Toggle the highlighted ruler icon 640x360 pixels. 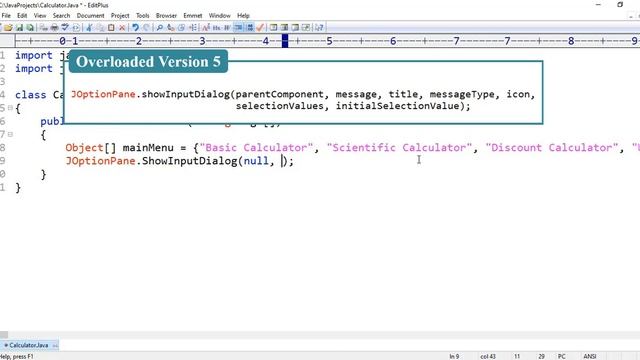(x=249, y=28)
